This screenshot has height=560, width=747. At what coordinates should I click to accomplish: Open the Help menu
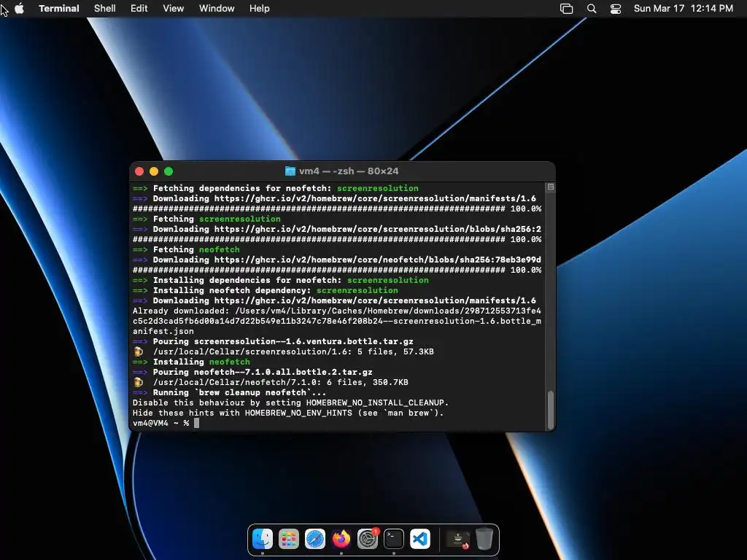point(260,9)
